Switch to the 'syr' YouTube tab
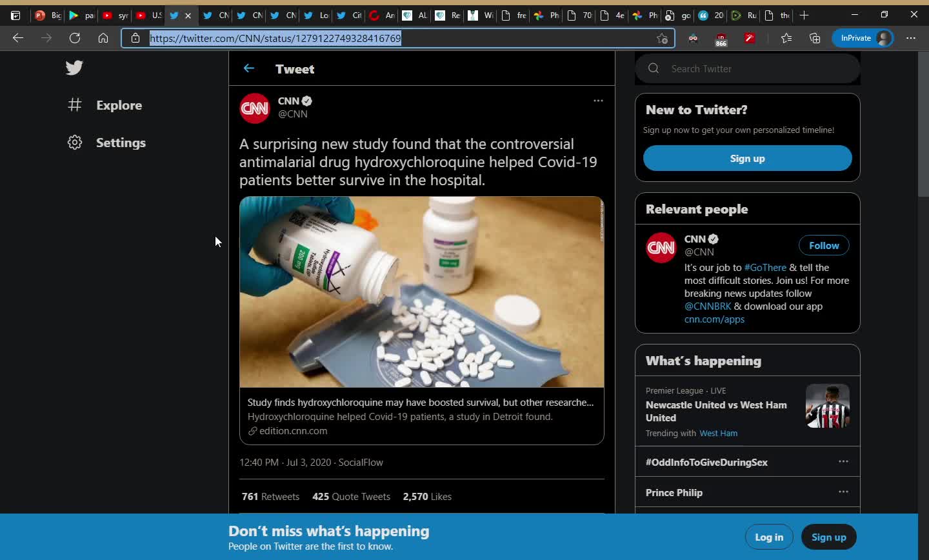The height and width of the screenshot is (560, 929). (115, 15)
